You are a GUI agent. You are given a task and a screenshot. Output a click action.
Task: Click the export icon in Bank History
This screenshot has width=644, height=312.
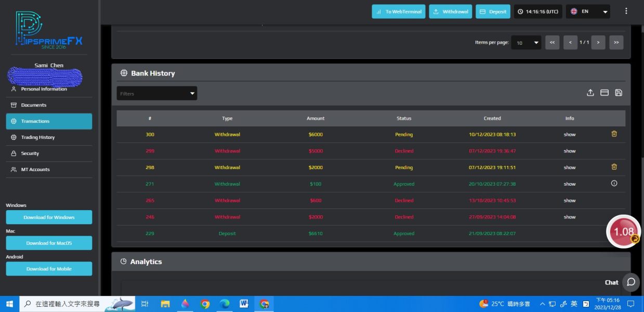pos(590,93)
